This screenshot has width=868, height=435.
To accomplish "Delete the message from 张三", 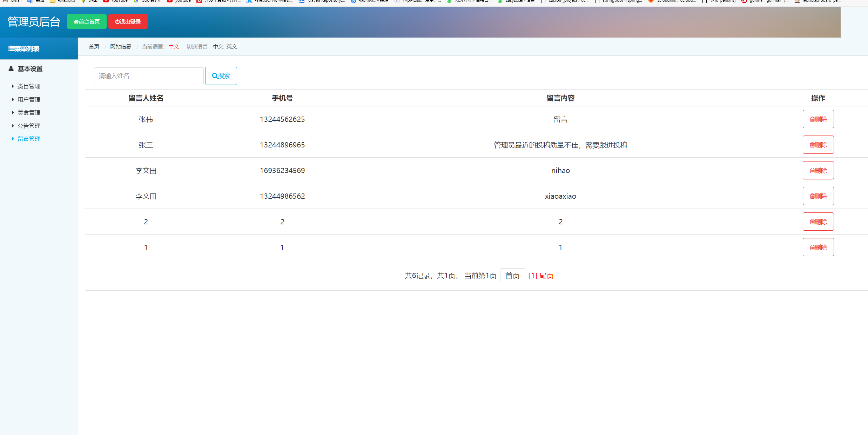I will pyautogui.click(x=818, y=145).
